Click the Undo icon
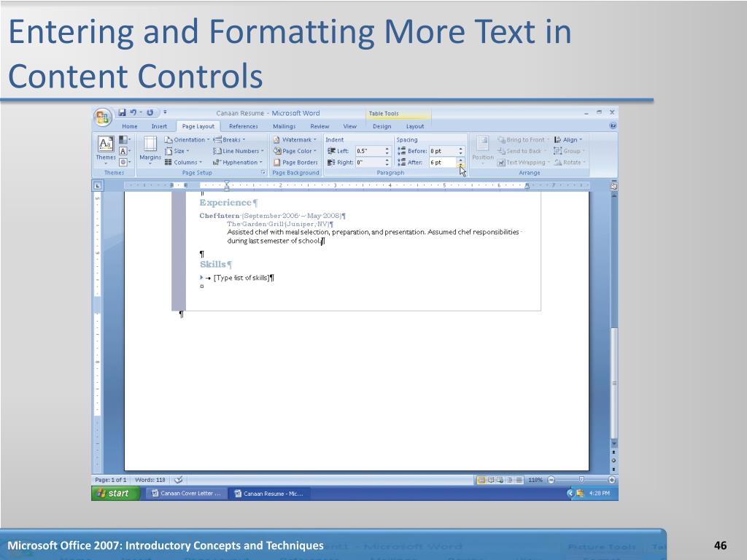This screenshot has height=560, width=747. pyautogui.click(x=133, y=112)
